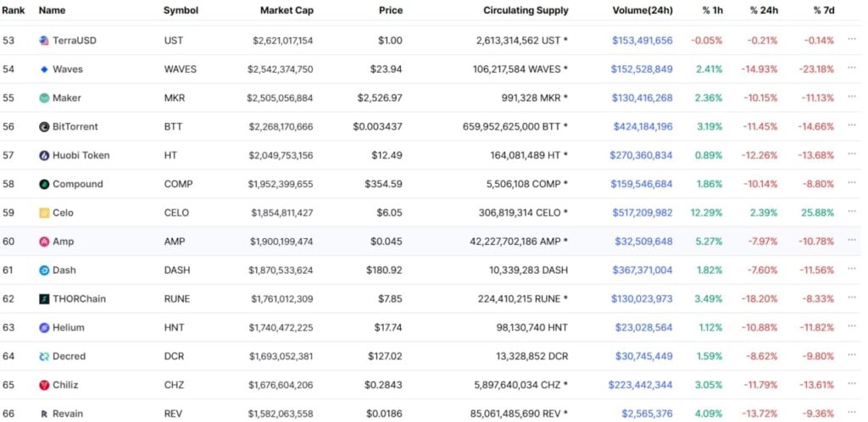Image resolution: width=868 pixels, height=422 pixels.
Task: Click the Dash coin logo icon
Action: tap(44, 270)
